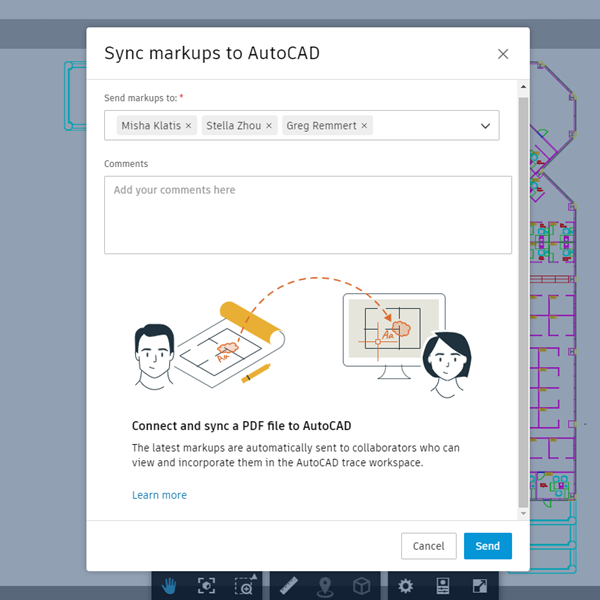Click the dialog scrollbar down arrow
The height and width of the screenshot is (600, 600).
tap(523, 514)
